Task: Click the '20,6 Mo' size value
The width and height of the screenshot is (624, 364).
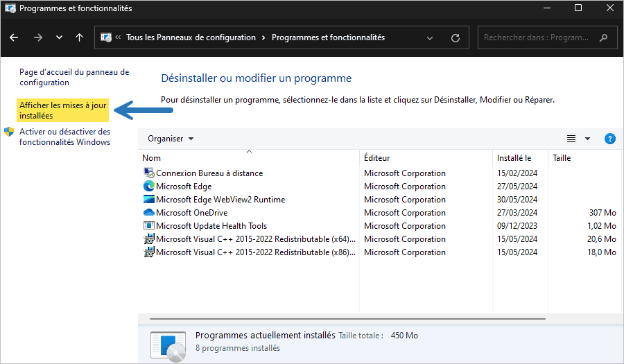Action: click(602, 239)
